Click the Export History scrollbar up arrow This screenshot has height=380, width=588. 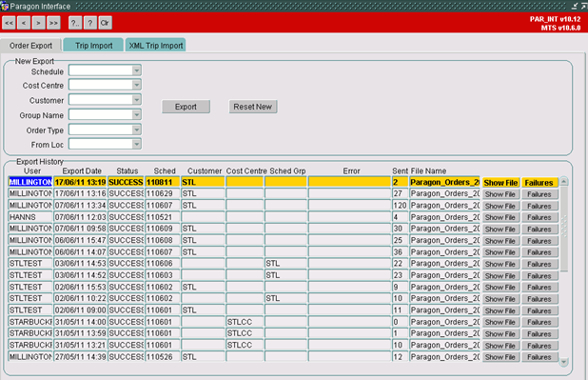tap(563, 182)
